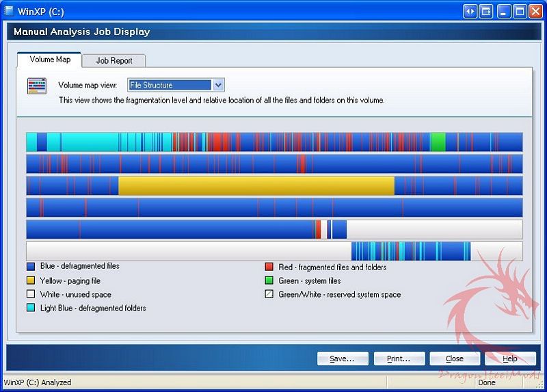Click the yellow paging file legend swatch
Image resolution: width=547 pixels, height=392 pixels.
tap(31, 281)
